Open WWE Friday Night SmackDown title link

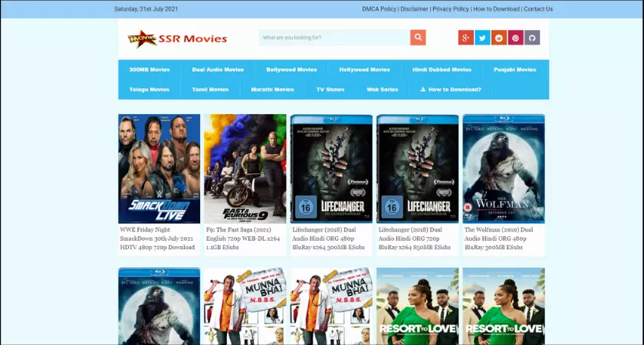click(x=157, y=238)
